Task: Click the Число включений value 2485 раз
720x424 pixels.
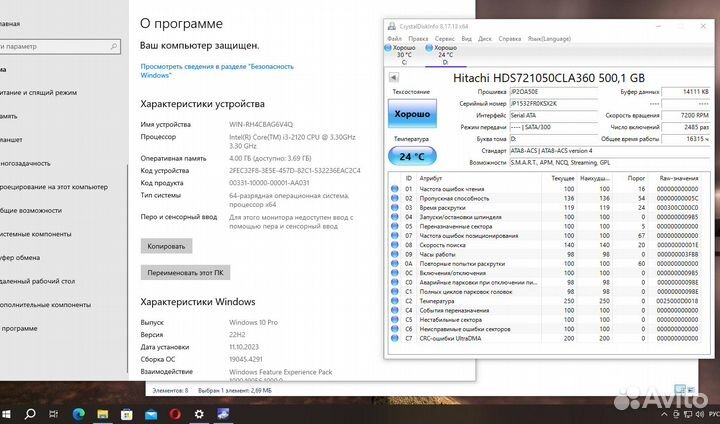Action: 686,127
